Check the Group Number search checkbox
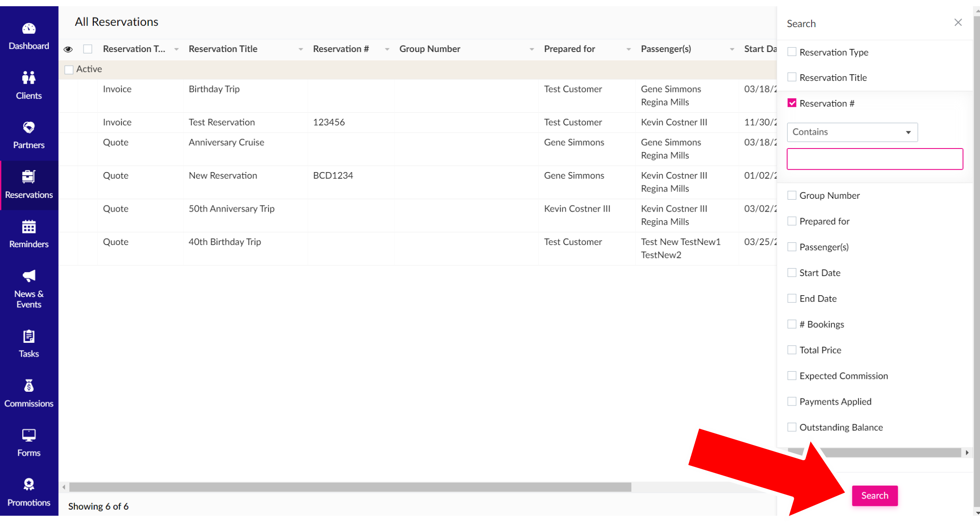 click(792, 196)
